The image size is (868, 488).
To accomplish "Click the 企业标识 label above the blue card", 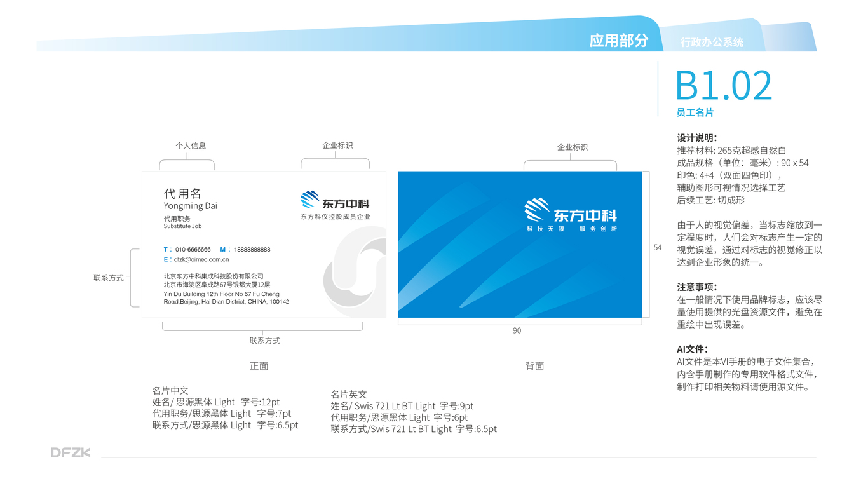I will 573,147.
